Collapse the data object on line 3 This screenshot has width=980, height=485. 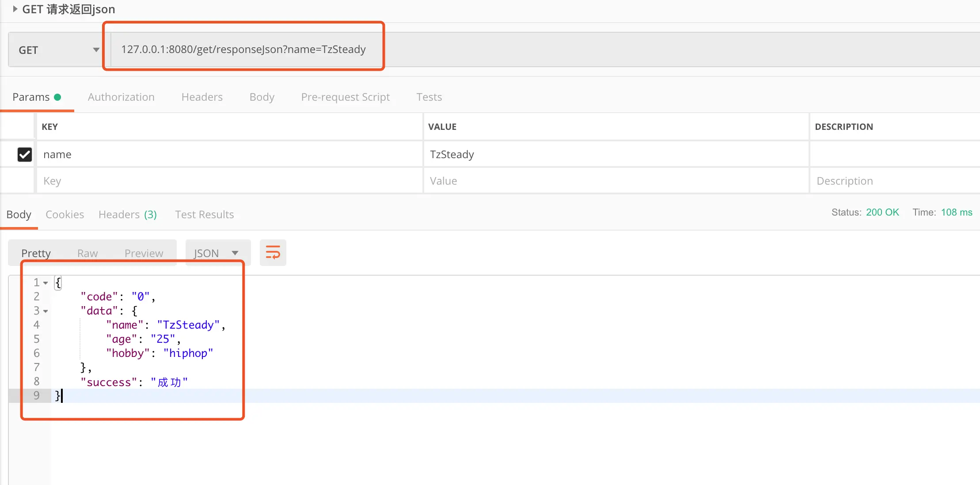point(46,311)
